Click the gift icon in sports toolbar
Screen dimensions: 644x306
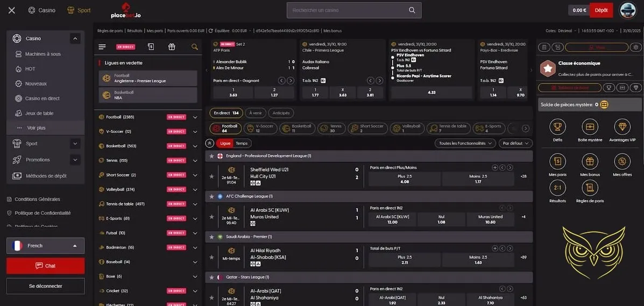(172, 47)
